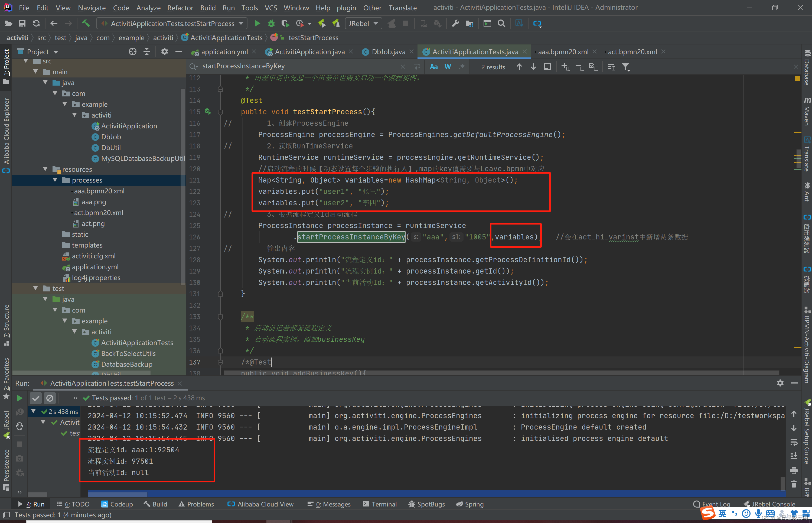This screenshot has height=523, width=812.
Task: Click ActivitiApplicationTests breadcrumb
Action: pyautogui.click(x=223, y=38)
